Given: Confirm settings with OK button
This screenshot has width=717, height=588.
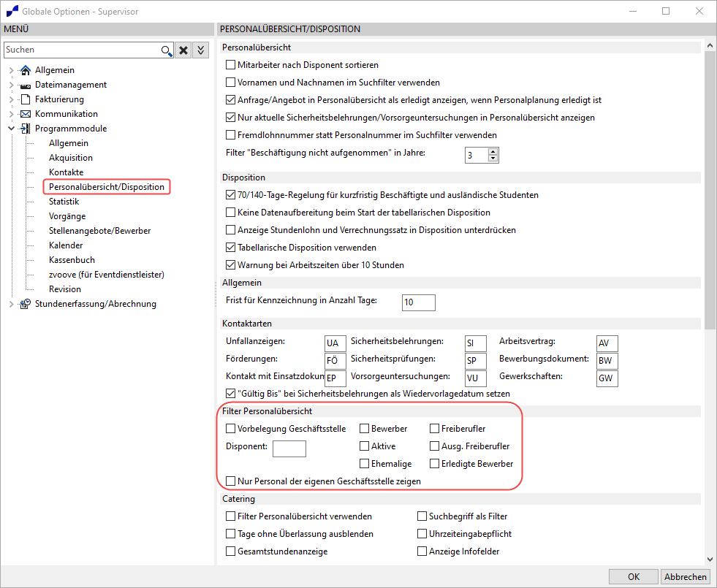Looking at the screenshot, I should coord(634,576).
